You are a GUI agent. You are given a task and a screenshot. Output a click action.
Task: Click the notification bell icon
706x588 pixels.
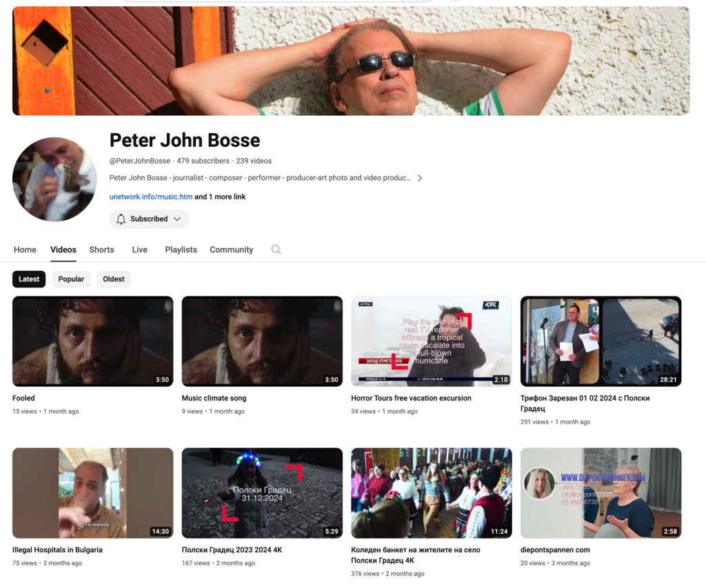[x=121, y=219]
